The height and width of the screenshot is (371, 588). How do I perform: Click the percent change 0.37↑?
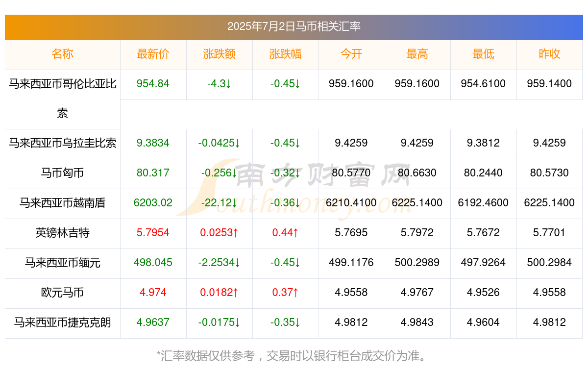[285, 293]
